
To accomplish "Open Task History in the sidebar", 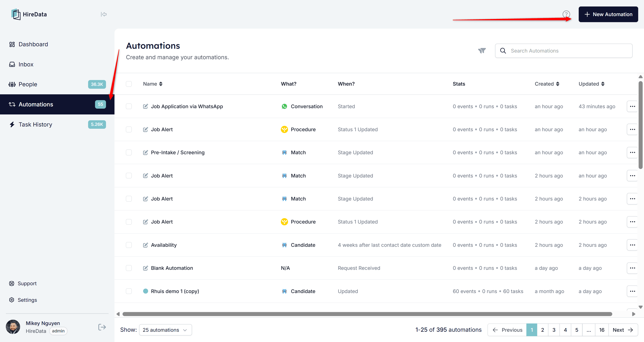I will tap(57, 124).
